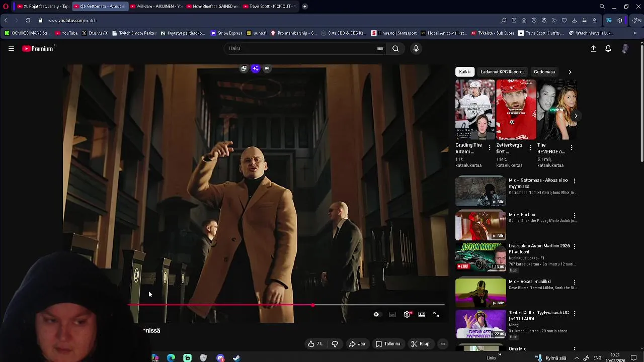Open the YouTube account avatar menu
This screenshot has width=644, height=362.
pyautogui.click(x=625, y=49)
